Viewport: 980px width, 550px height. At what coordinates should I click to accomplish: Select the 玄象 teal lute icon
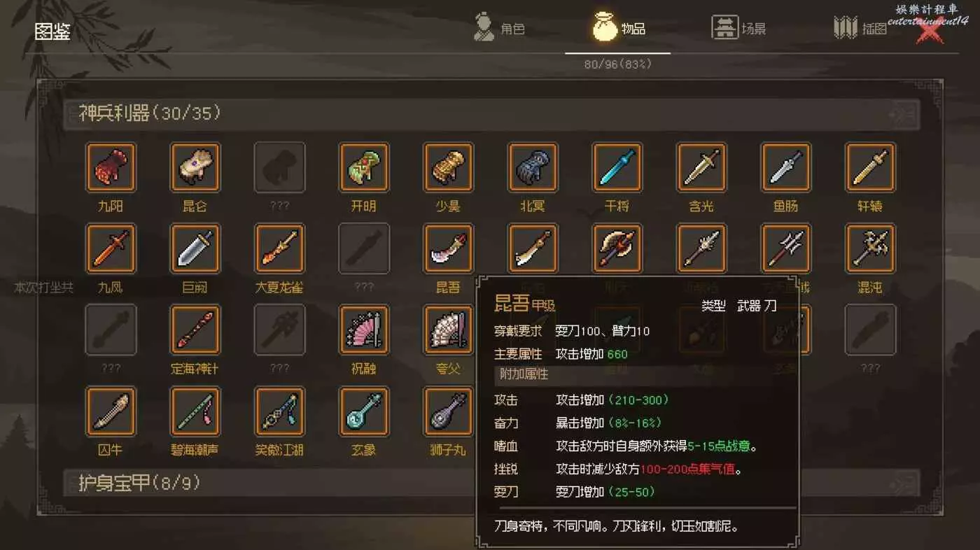pos(364,411)
